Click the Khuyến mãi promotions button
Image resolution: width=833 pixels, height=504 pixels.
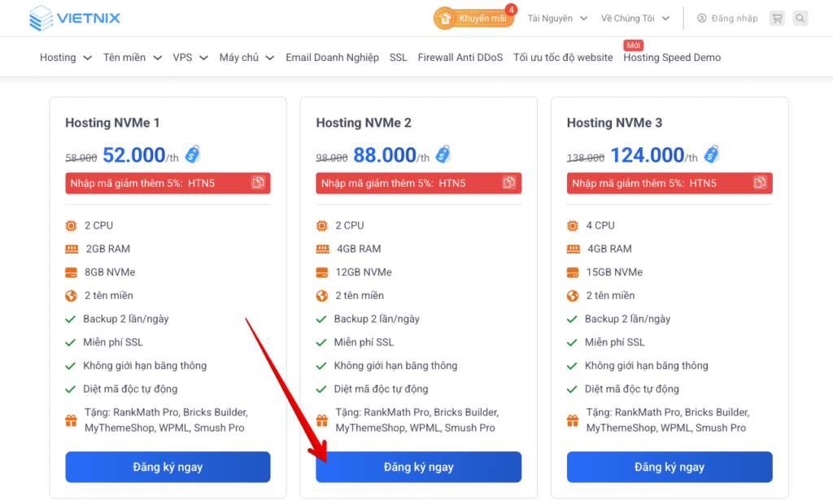click(x=474, y=18)
